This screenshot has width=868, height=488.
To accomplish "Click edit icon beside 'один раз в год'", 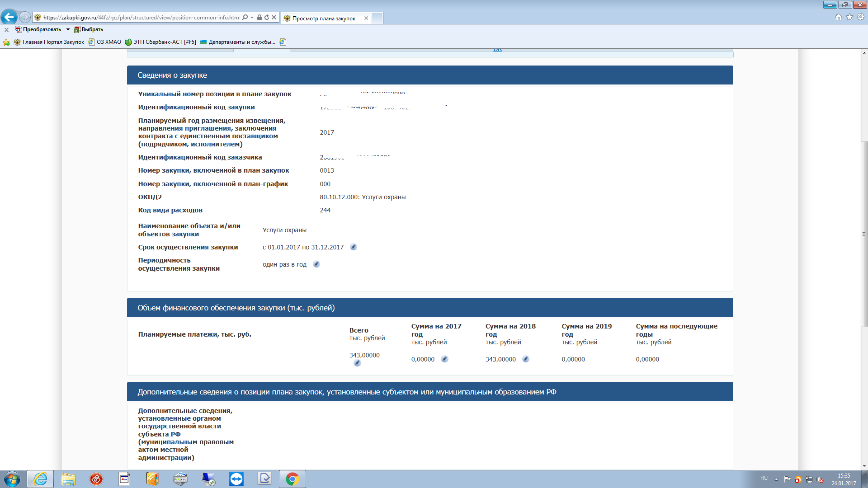I will point(316,264).
